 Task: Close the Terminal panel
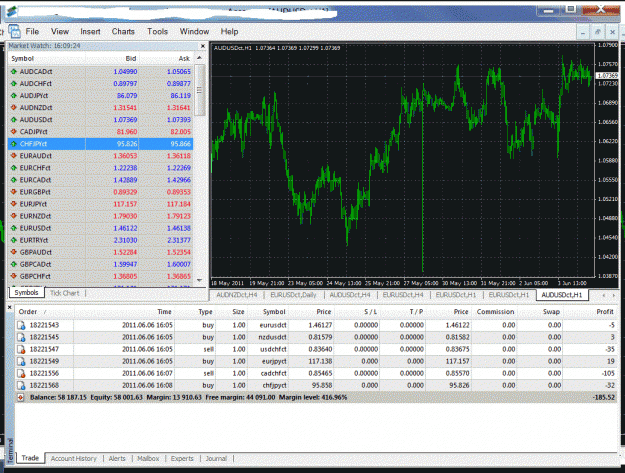pos(10,307)
